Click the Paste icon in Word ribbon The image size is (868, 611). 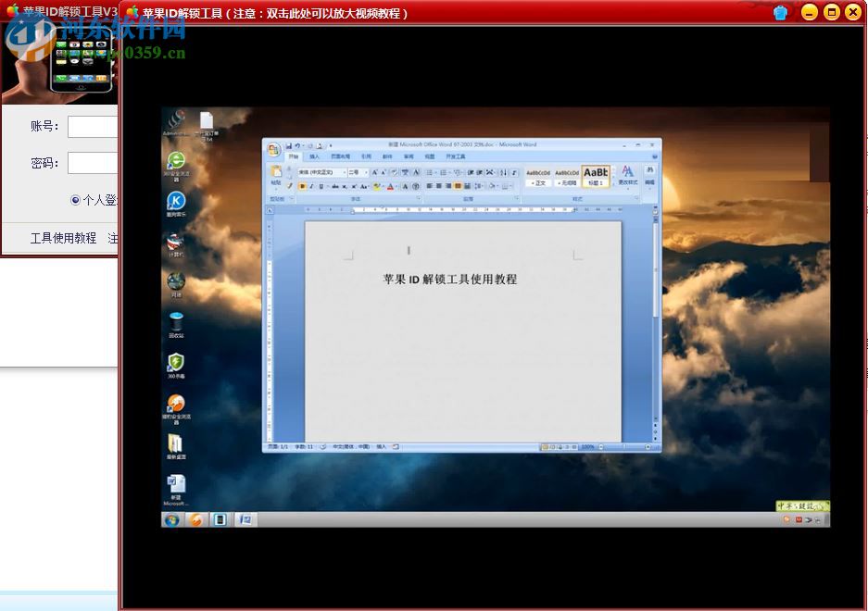(x=276, y=173)
